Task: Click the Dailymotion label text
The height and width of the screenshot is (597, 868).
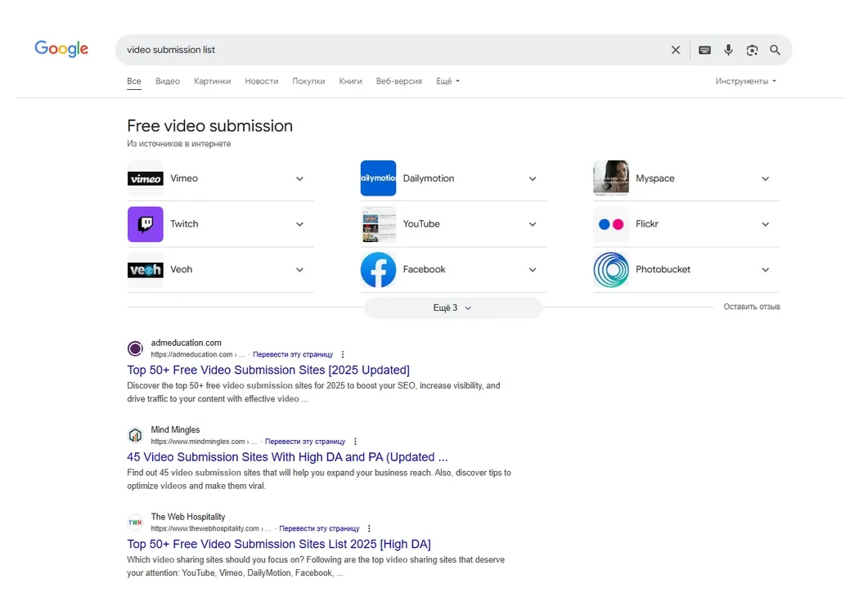Action: pos(429,178)
